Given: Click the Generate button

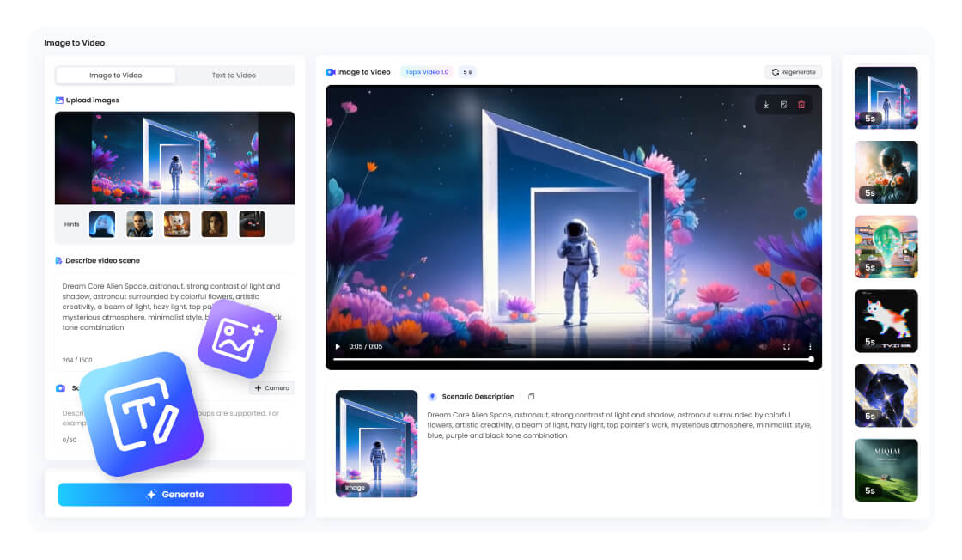Looking at the screenshot, I should tap(174, 495).
